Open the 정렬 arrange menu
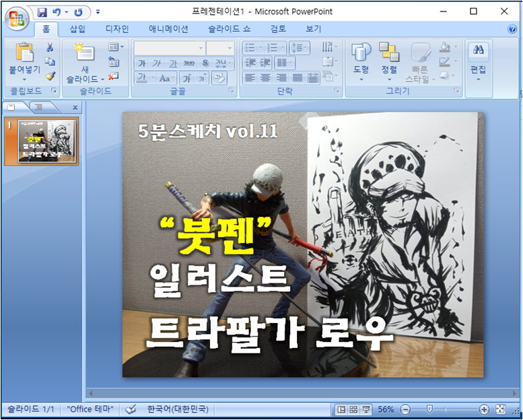The width and height of the screenshot is (523, 420). coord(389,62)
